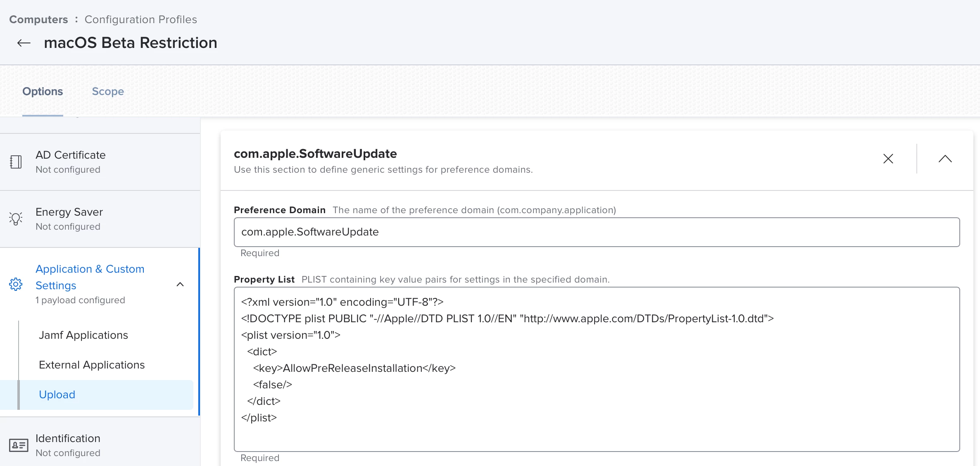This screenshot has width=980, height=466.
Task: Switch to the Scope tab
Action: click(108, 91)
